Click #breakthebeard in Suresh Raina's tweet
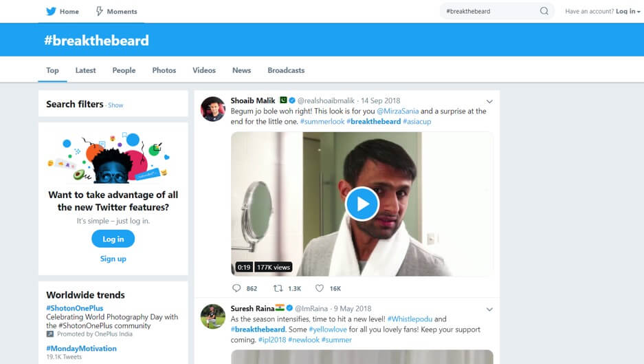644x364 pixels. coord(258,330)
